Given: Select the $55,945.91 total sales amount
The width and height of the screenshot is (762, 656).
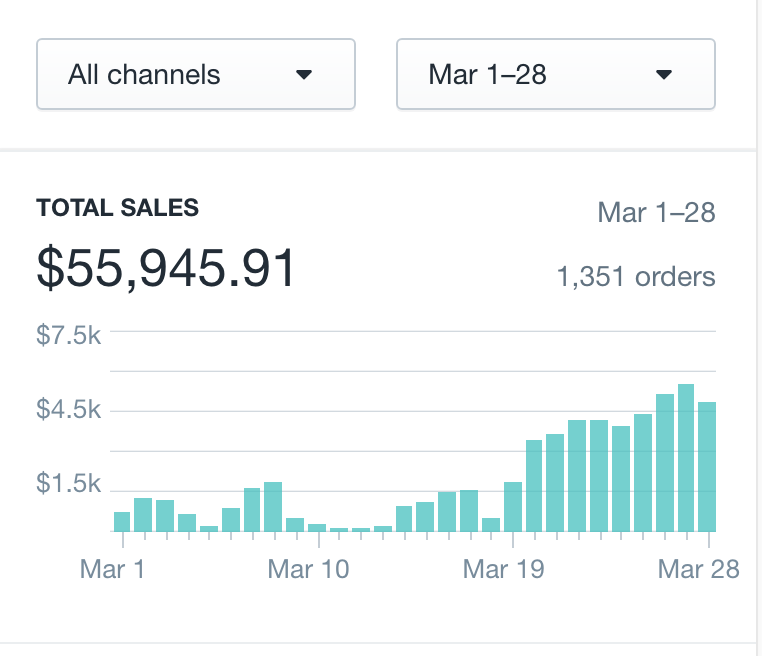Looking at the screenshot, I should click(x=166, y=268).
